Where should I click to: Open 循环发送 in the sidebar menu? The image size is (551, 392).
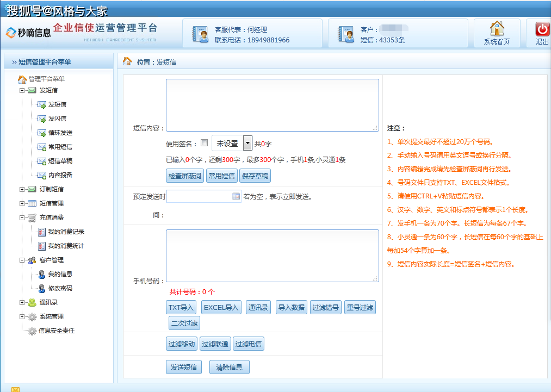[60, 133]
